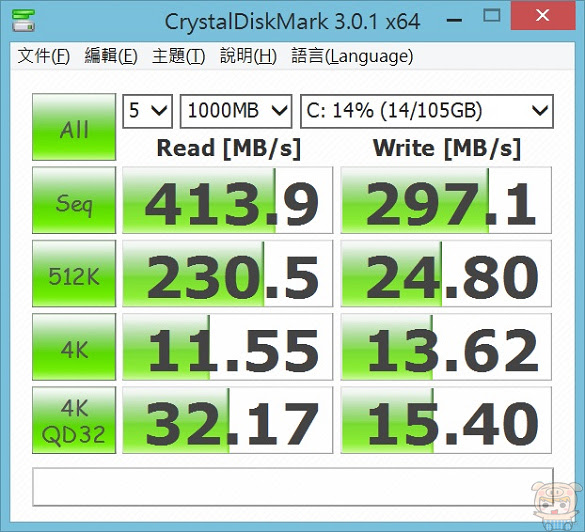Open the 主題(T) menu
This screenshot has width=585, height=532.
tap(179, 56)
